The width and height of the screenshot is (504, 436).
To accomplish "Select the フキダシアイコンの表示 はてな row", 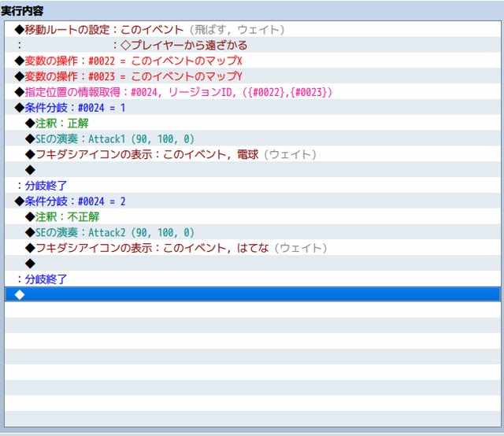I will (x=253, y=248).
